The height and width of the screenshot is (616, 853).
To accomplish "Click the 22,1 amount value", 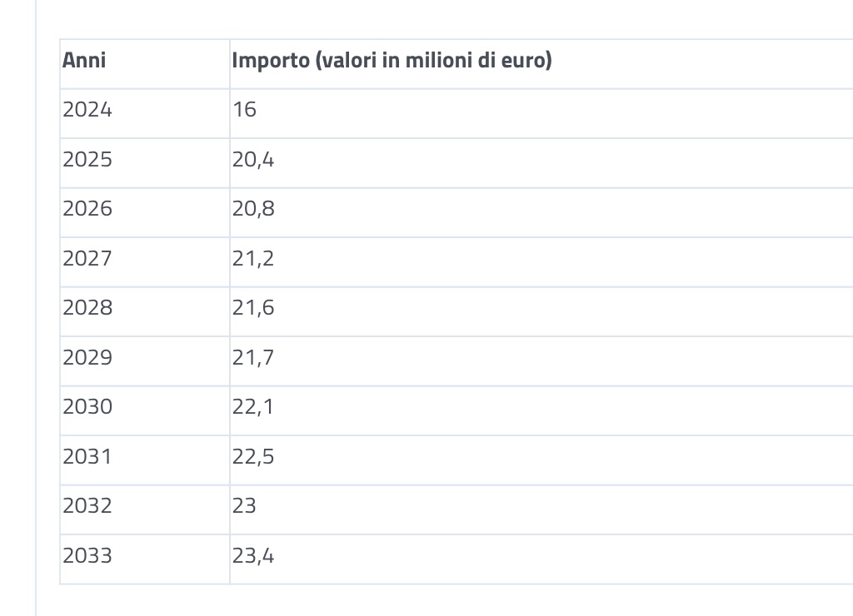I will 252,407.
